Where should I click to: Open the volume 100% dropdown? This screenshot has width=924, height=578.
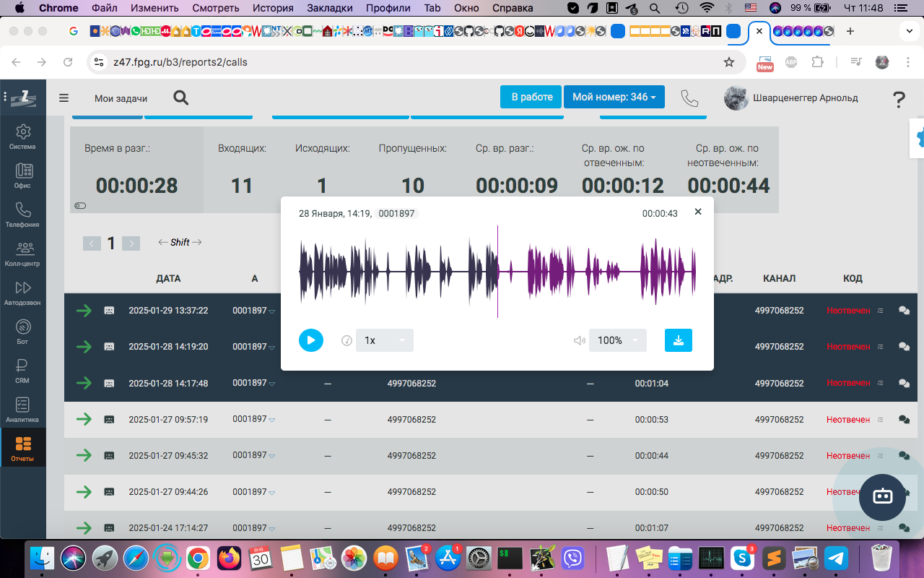pyautogui.click(x=617, y=340)
